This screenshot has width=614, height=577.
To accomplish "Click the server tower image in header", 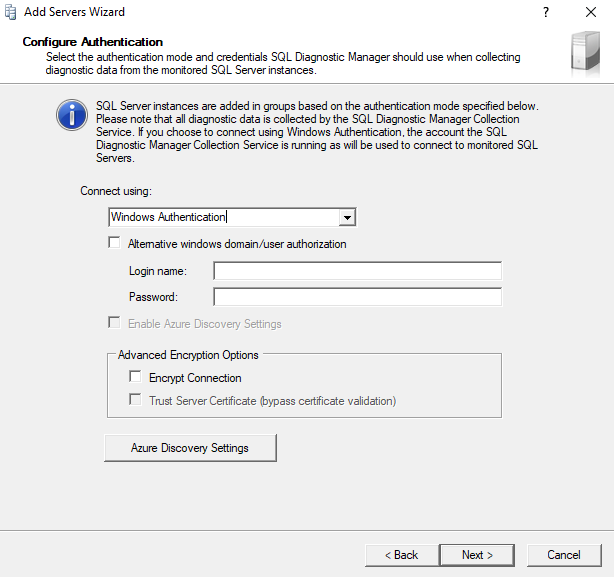I will point(585,54).
